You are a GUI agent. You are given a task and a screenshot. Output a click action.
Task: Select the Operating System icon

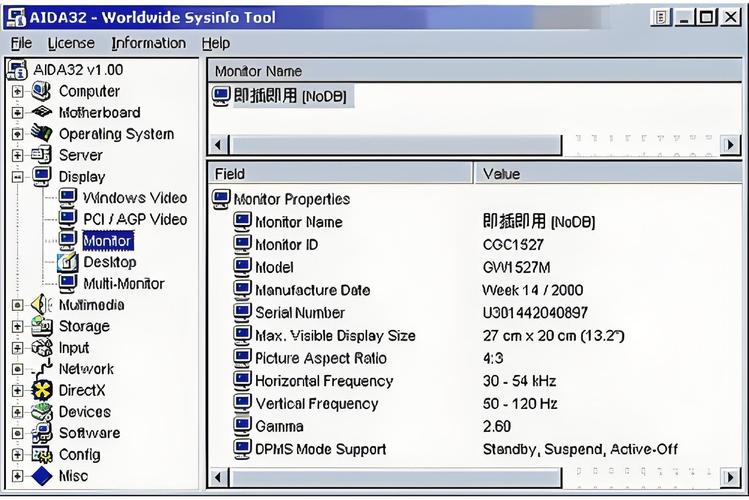pos(42,134)
